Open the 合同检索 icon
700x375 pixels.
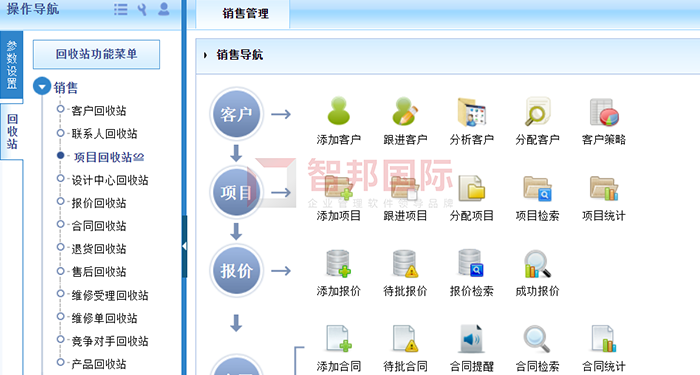[538, 339]
